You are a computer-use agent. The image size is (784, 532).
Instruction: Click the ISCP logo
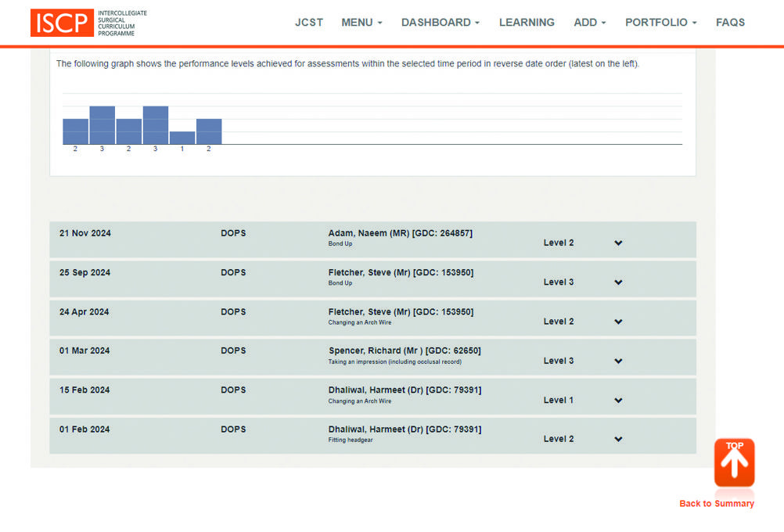(x=89, y=23)
